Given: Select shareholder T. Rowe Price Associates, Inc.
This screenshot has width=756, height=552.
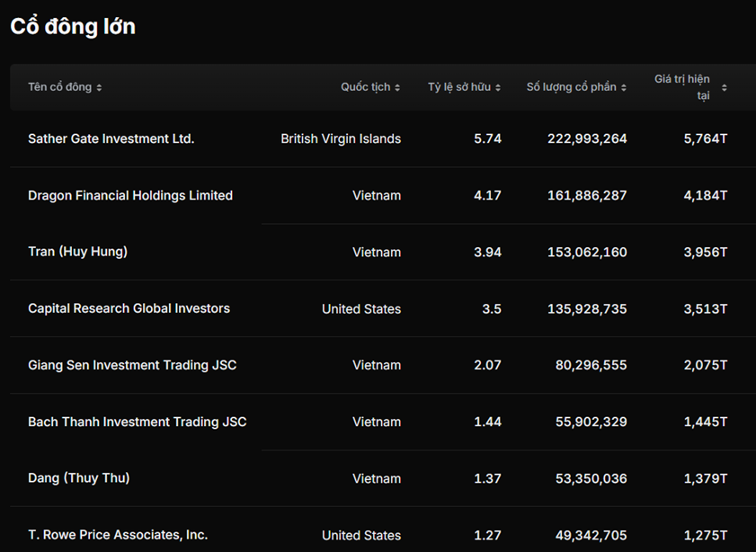Looking at the screenshot, I should 118,535.
